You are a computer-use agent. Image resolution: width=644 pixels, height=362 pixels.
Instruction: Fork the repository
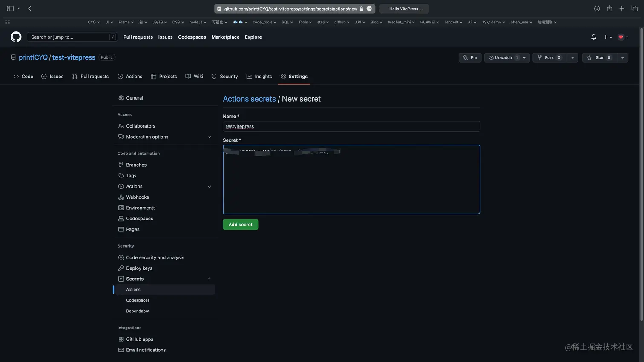coord(549,57)
